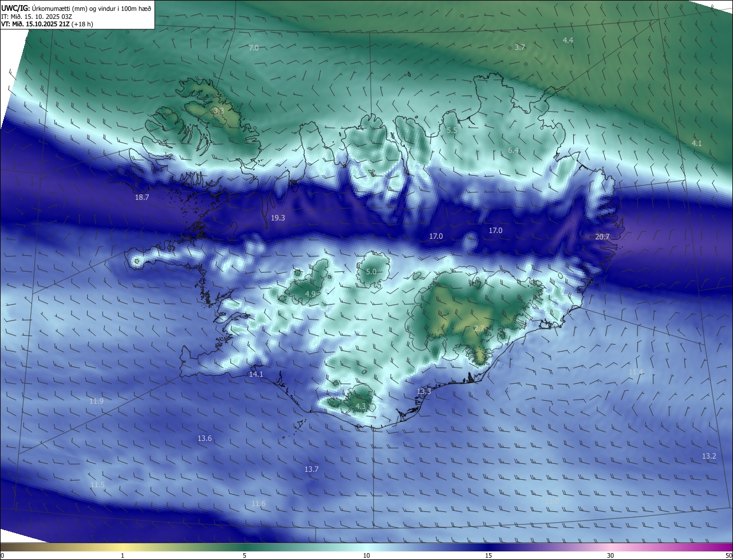Click the 20.7 maximum value label
The width and height of the screenshot is (733, 560).
point(602,236)
